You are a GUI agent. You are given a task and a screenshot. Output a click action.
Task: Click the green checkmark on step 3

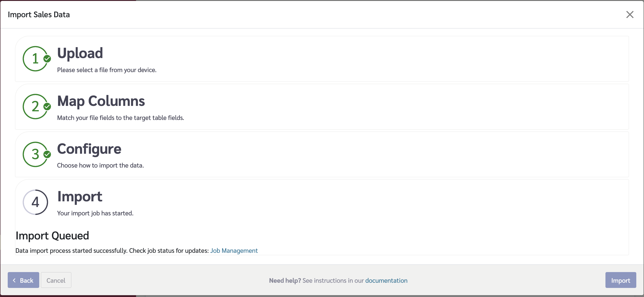coord(47,154)
